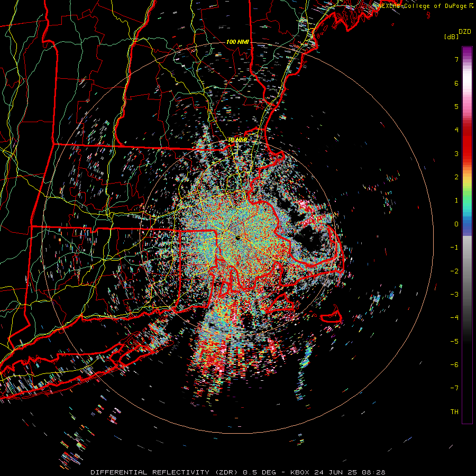This screenshot has width=476, height=476.
Task: Click the positive '5' scale value
Action: [456, 106]
